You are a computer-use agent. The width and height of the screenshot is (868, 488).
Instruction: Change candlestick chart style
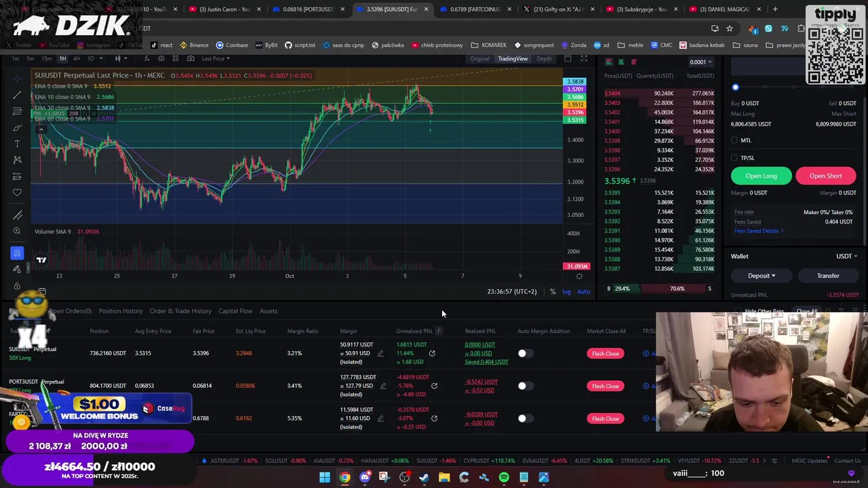[x=117, y=59]
